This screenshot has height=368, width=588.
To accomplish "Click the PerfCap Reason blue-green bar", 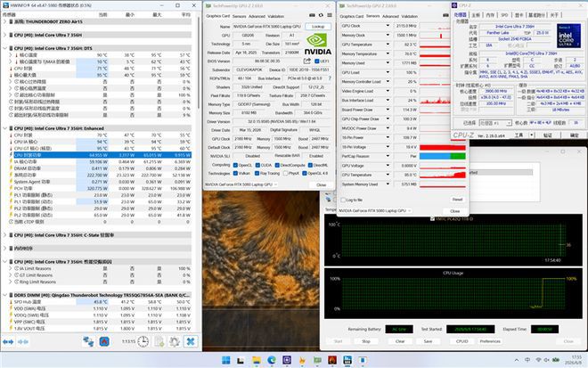I will click(443, 156).
